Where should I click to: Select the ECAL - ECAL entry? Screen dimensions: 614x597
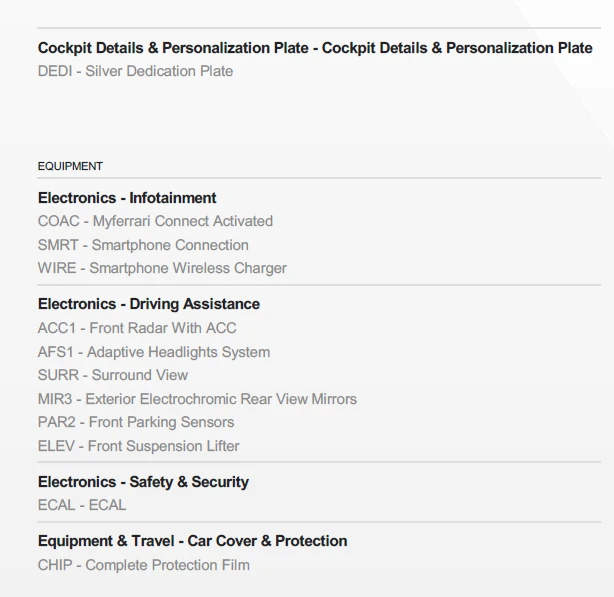click(x=82, y=505)
